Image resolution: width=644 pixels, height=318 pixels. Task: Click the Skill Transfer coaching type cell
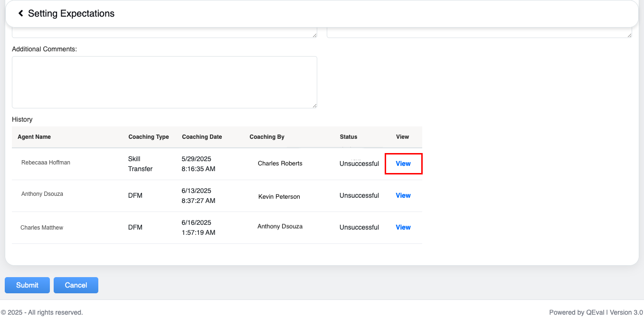(140, 164)
